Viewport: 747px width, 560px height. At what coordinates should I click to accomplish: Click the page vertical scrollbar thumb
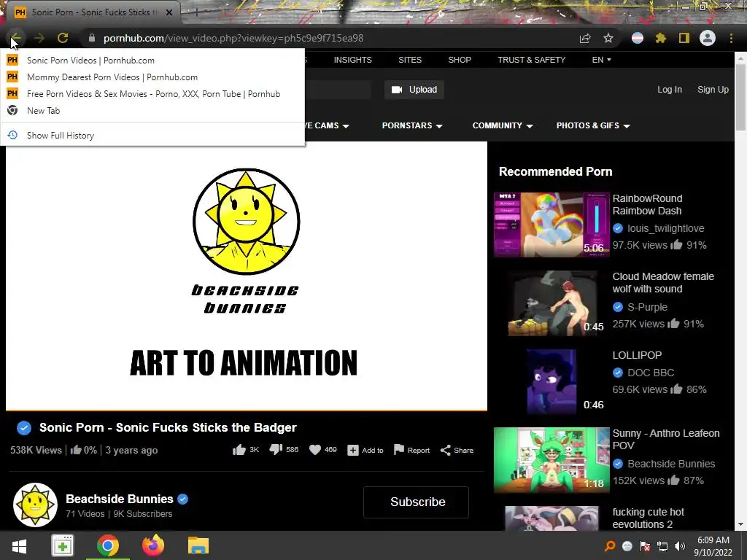(x=741, y=96)
